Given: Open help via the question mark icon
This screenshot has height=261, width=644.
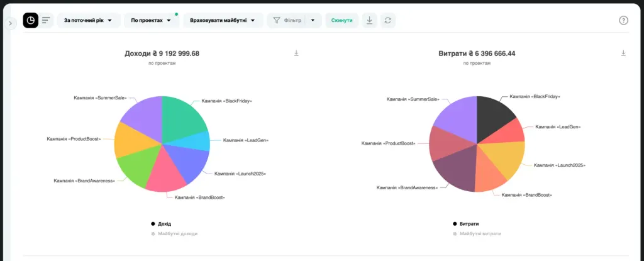Looking at the screenshot, I should [623, 20].
